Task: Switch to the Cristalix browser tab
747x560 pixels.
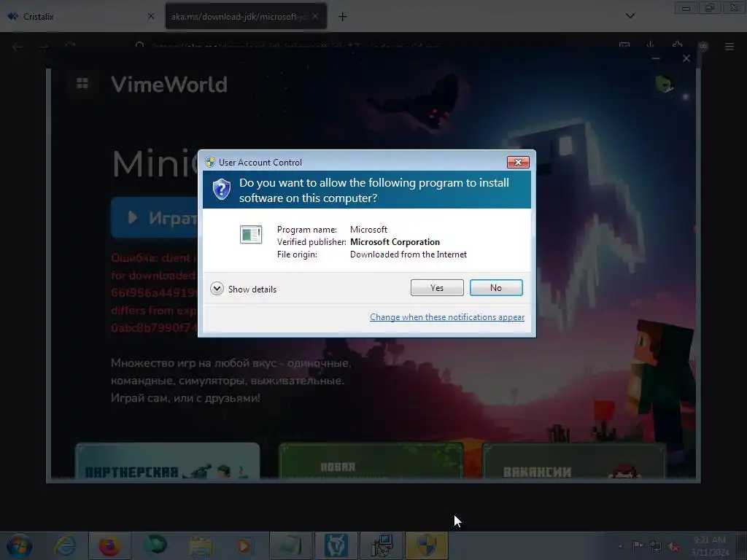Action: [81, 16]
